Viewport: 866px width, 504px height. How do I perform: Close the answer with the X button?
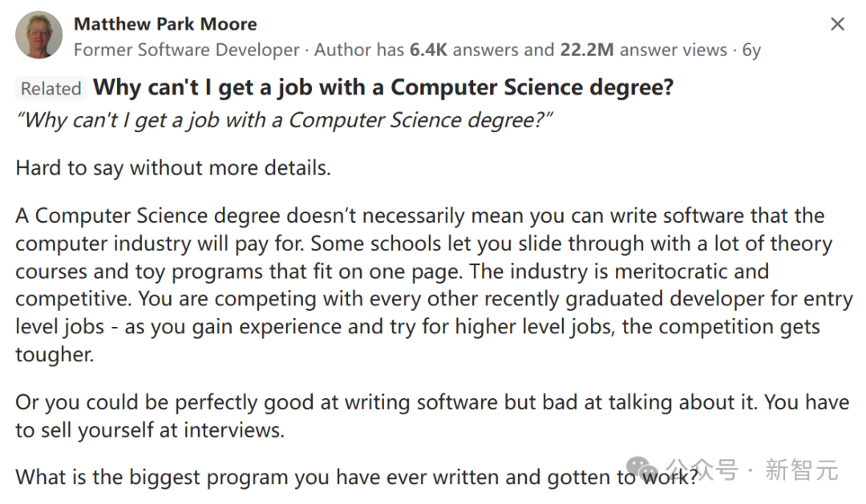click(837, 25)
